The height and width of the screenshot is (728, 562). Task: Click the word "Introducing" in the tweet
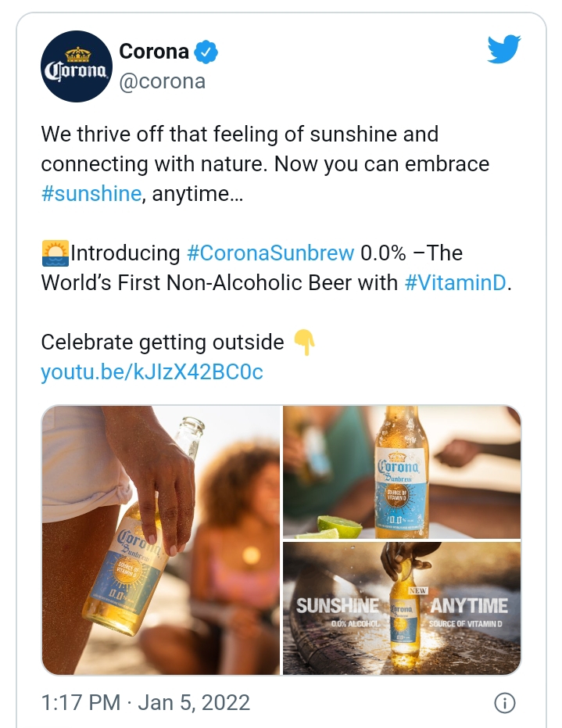(125, 253)
